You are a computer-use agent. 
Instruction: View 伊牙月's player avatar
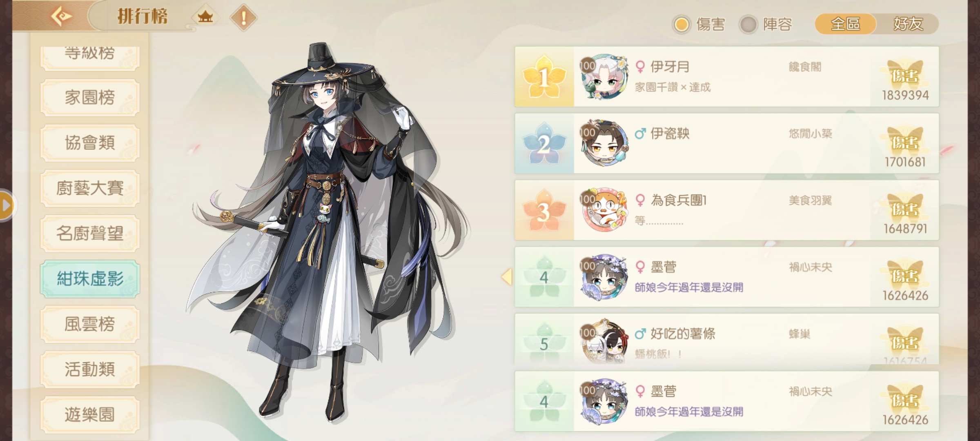[x=604, y=77]
